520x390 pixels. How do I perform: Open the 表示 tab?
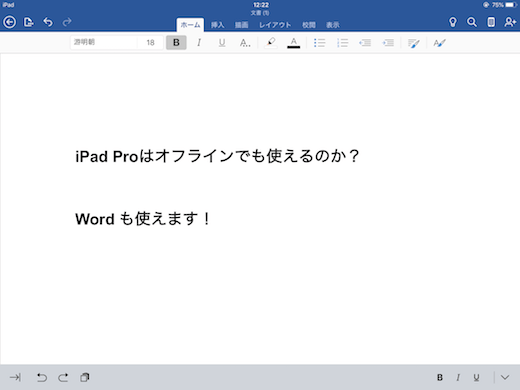[x=333, y=25]
